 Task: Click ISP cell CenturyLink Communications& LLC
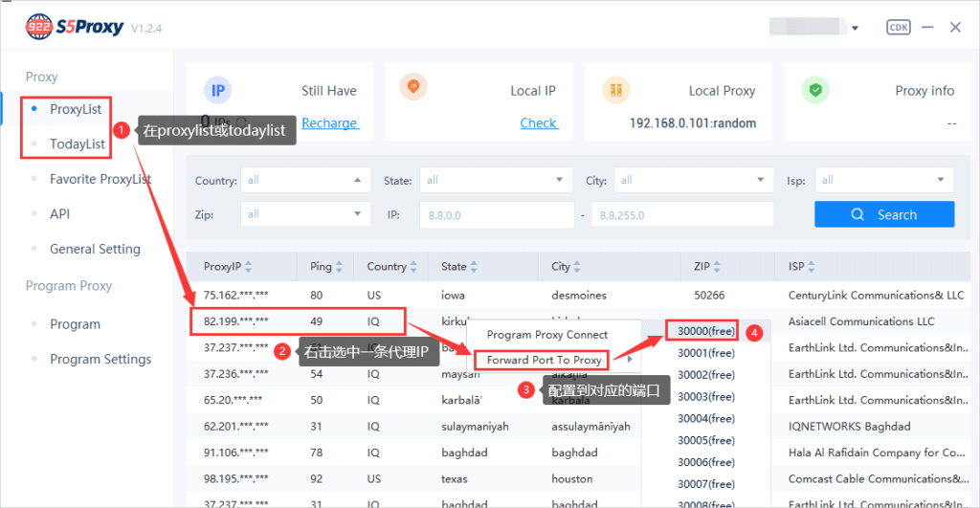877,295
